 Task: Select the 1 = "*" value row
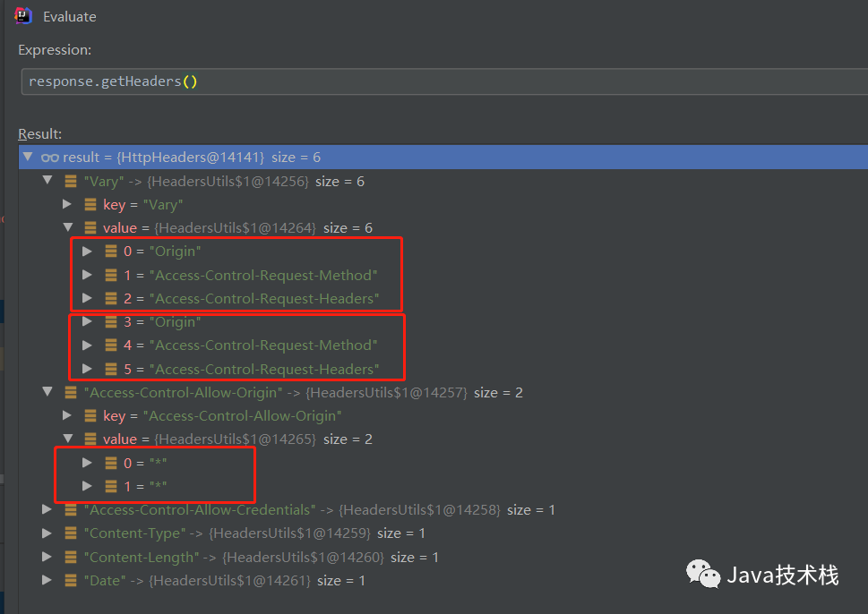[x=145, y=486]
